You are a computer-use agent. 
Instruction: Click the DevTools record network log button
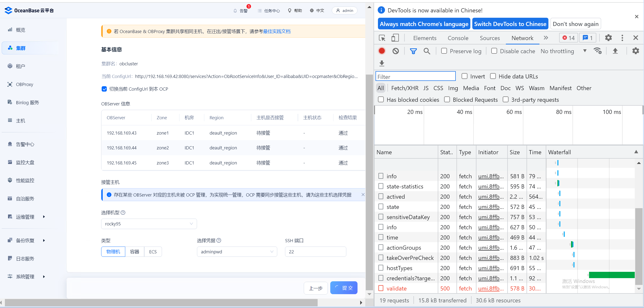pos(382,51)
